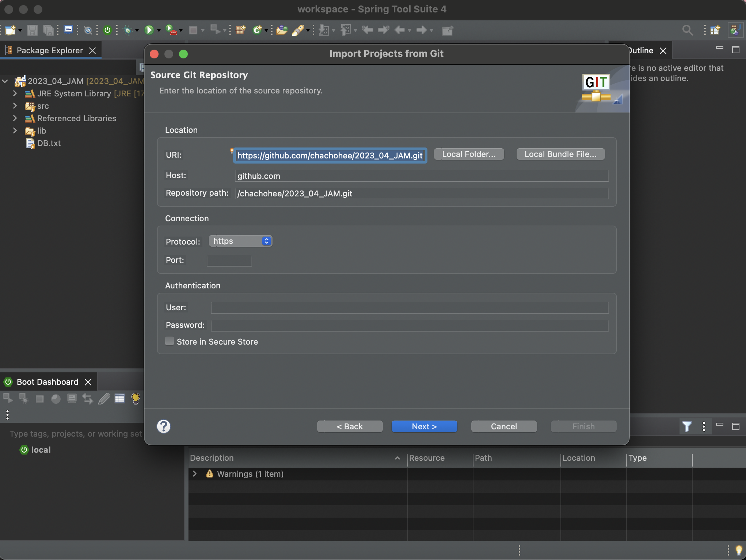
Task: Click the green Boot power toolbar icon
Action: [107, 30]
